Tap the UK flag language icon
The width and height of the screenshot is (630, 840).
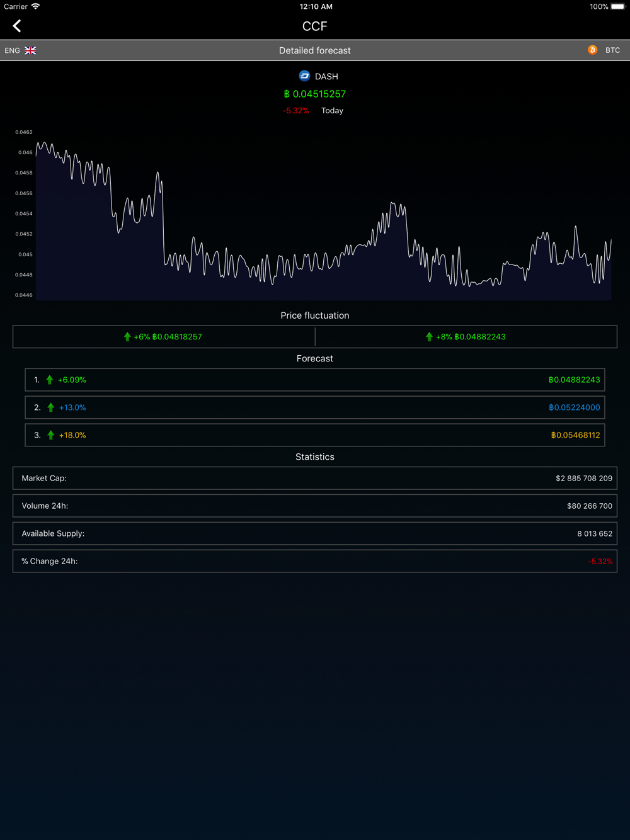pyautogui.click(x=30, y=50)
